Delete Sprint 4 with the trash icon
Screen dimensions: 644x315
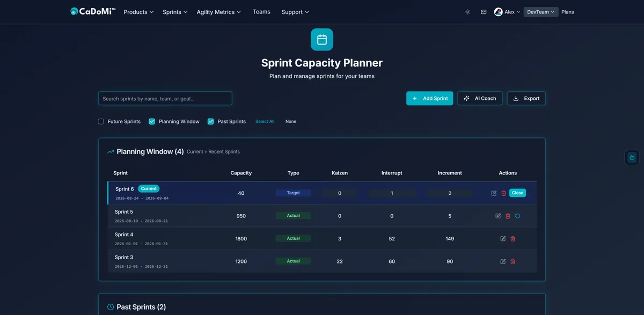(x=513, y=239)
